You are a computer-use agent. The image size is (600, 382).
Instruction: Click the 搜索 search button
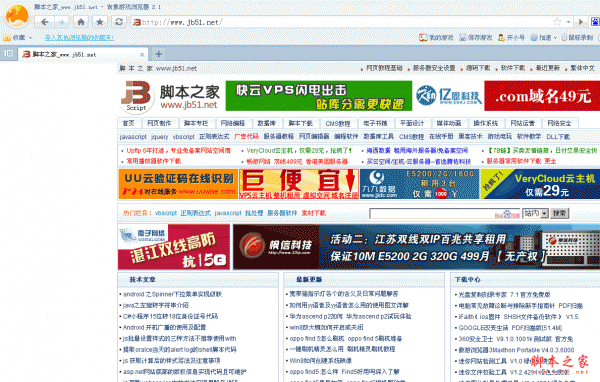(560, 213)
